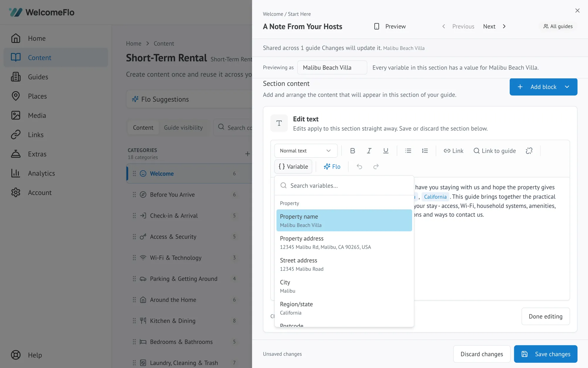The image size is (588, 368).
Task: Focus the Search variables field
Action: click(x=344, y=186)
